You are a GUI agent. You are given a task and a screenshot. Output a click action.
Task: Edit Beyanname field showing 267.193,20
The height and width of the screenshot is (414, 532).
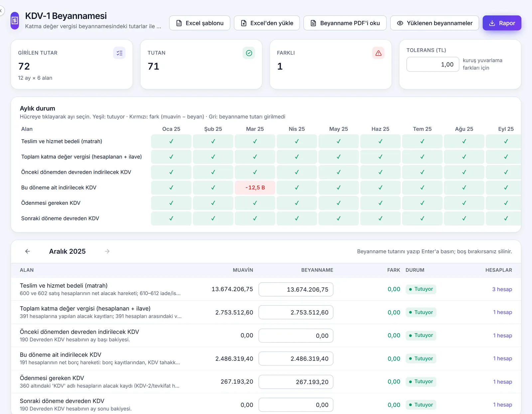pos(296,382)
